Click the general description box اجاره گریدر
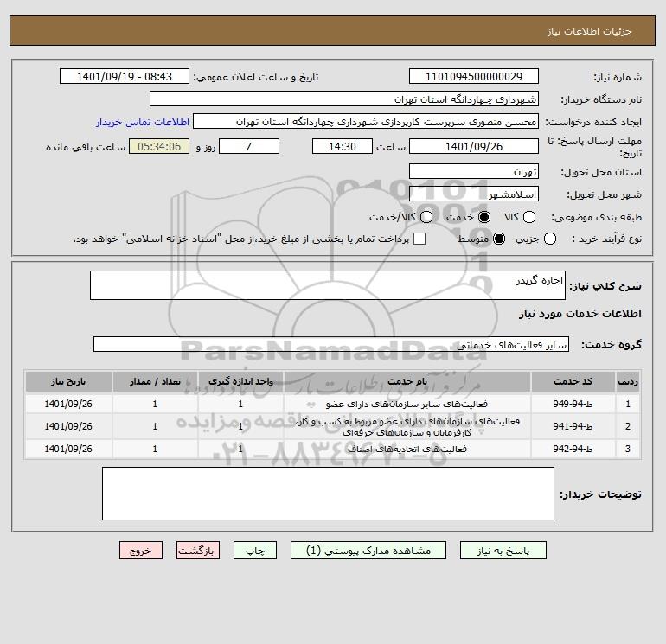 pos(328,285)
